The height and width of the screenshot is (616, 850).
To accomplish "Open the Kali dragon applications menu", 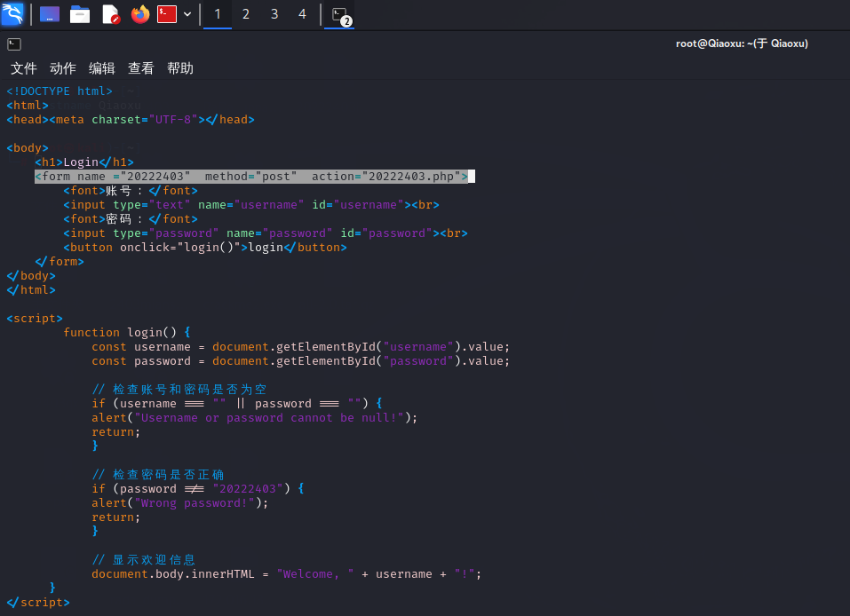I will coord(13,14).
